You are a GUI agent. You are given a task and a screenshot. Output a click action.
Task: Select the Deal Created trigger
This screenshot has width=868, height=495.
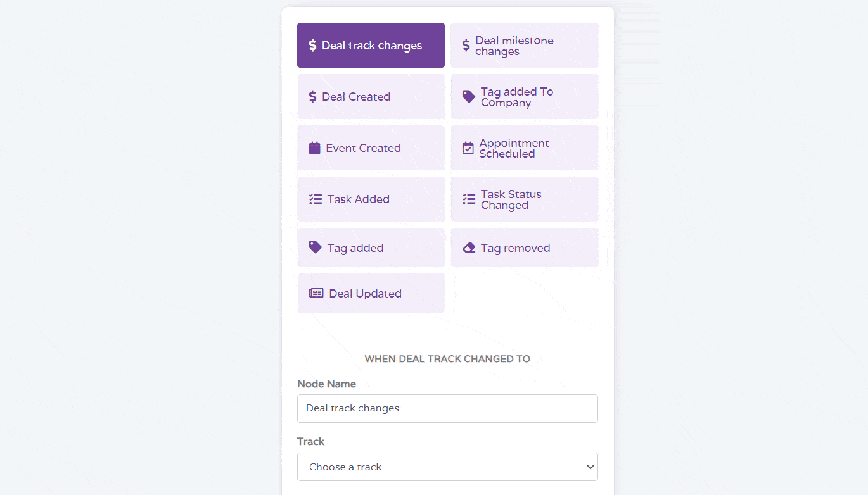371,96
